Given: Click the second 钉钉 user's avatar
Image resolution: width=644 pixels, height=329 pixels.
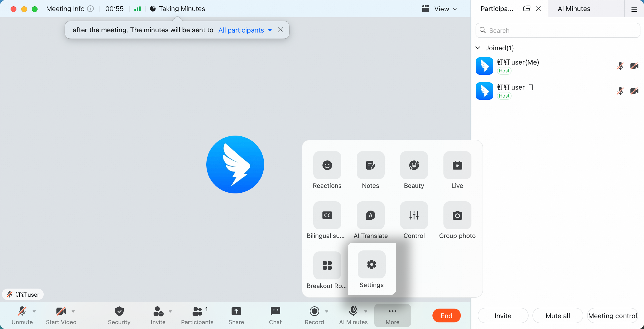Looking at the screenshot, I should (x=484, y=91).
